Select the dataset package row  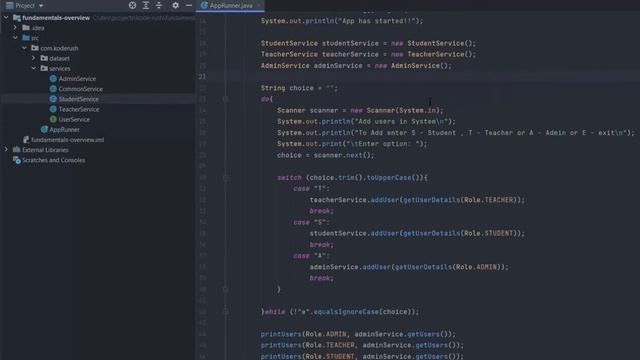[x=98, y=58]
